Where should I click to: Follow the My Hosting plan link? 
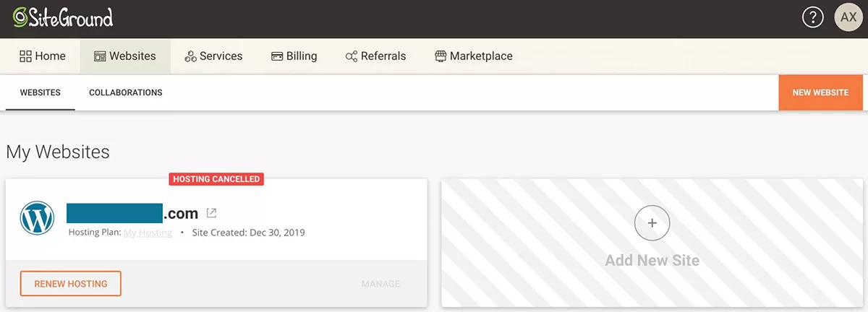coord(148,233)
